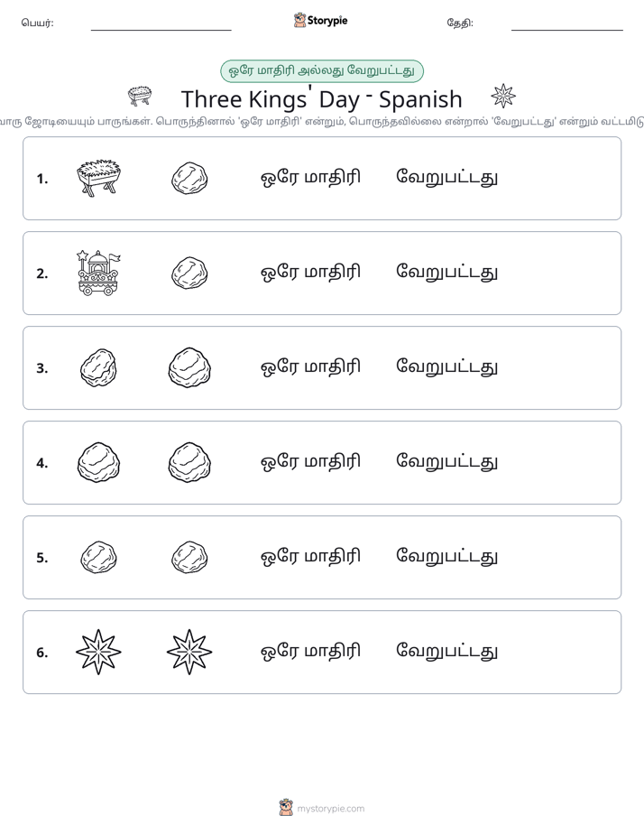Click the right coal lump in row 4
This screenshot has height=834, width=644.
189,462
